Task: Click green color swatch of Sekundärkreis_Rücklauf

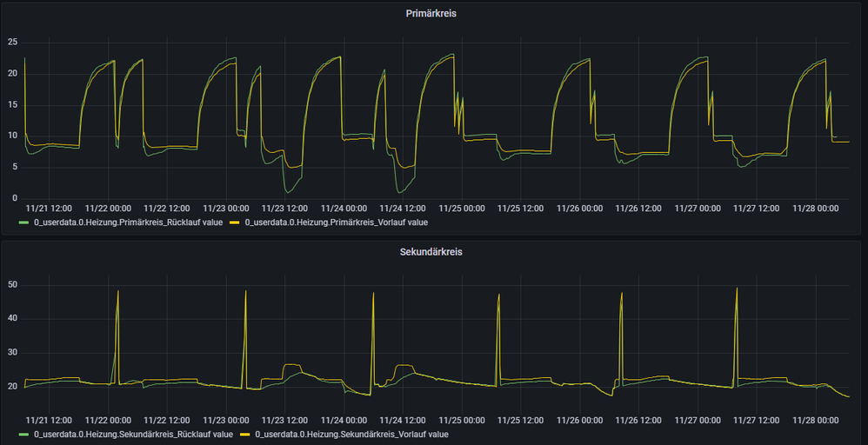Action: click(23, 434)
